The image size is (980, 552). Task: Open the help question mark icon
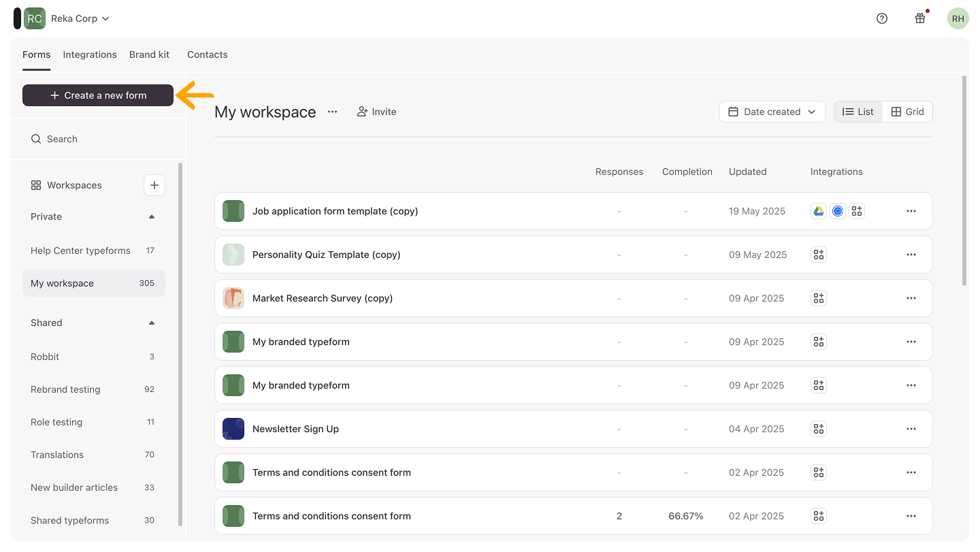(882, 18)
